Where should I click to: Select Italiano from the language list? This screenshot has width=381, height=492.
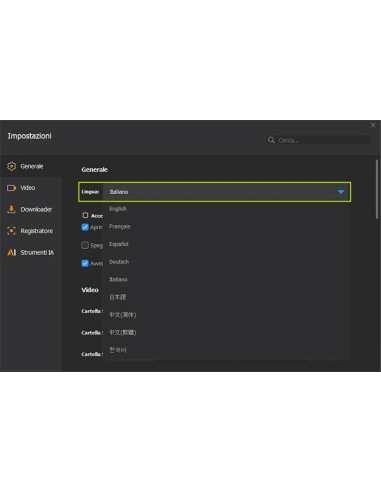tap(226, 279)
